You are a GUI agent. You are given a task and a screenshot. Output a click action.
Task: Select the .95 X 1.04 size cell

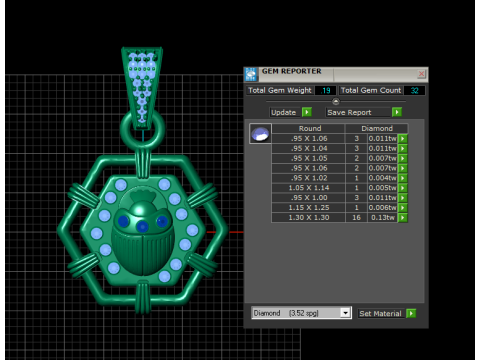click(309, 148)
